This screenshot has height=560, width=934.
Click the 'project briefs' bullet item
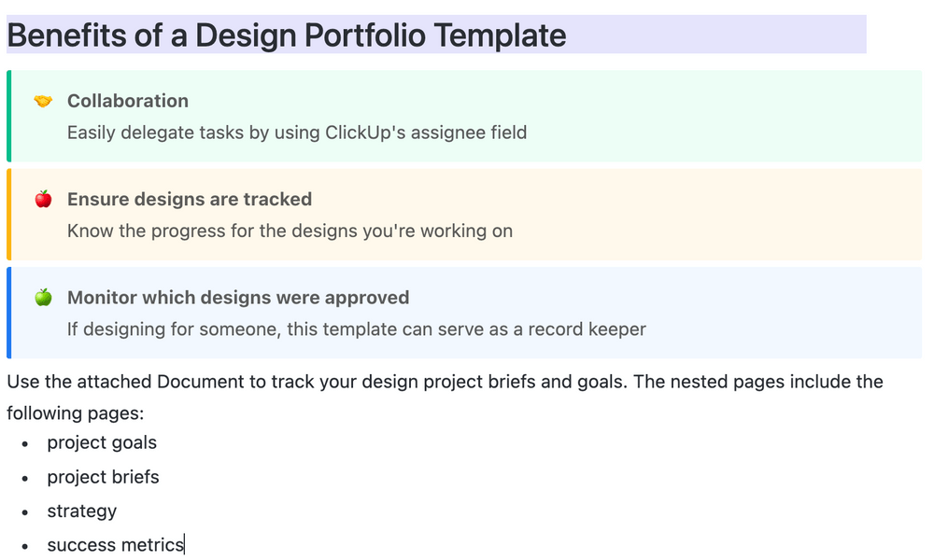point(104,477)
